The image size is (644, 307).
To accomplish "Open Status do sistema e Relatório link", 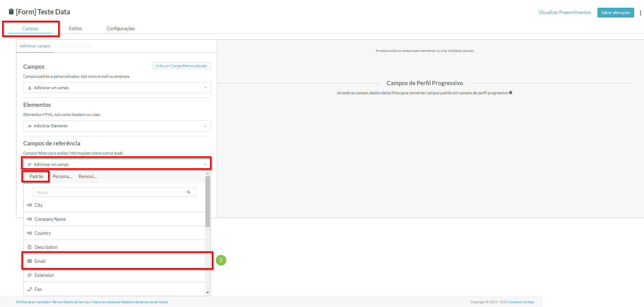I will 130,302.
